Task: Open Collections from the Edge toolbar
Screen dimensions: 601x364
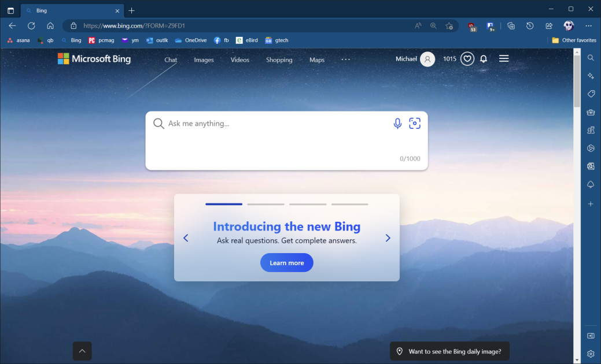Action: [x=511, y=25]
